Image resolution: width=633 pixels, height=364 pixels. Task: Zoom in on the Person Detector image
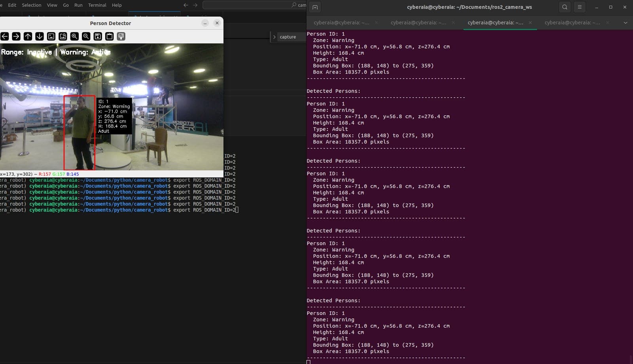click(x=74, y=36)
